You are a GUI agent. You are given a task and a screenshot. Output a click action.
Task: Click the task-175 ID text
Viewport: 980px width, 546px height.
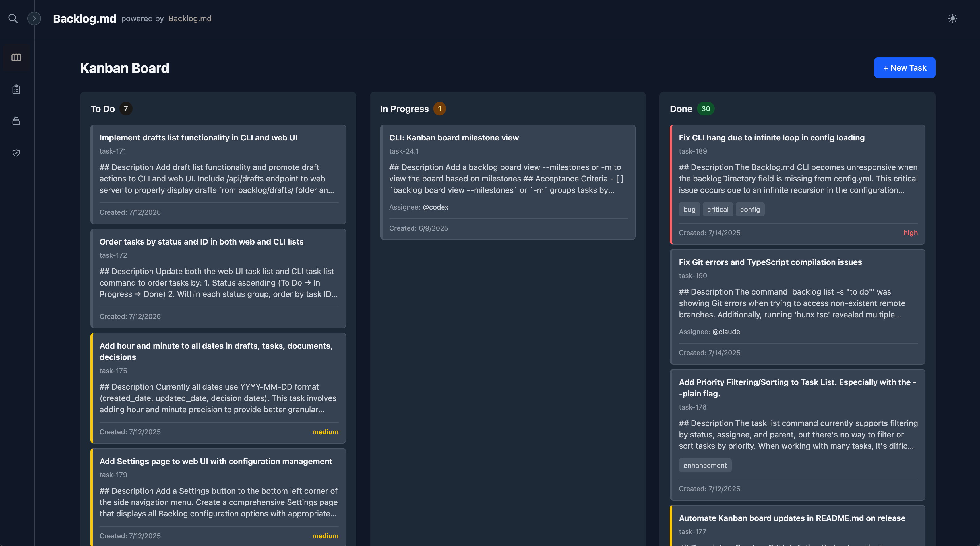point(113,371)
